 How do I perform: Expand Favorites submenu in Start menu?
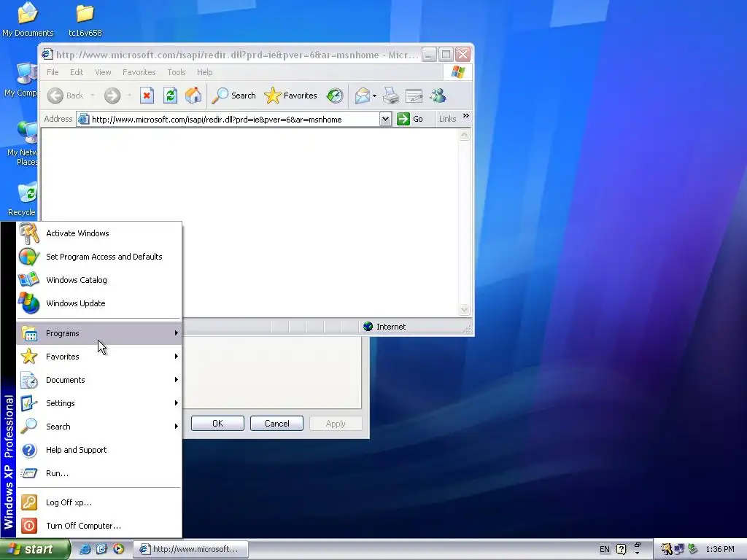(99, 357)
